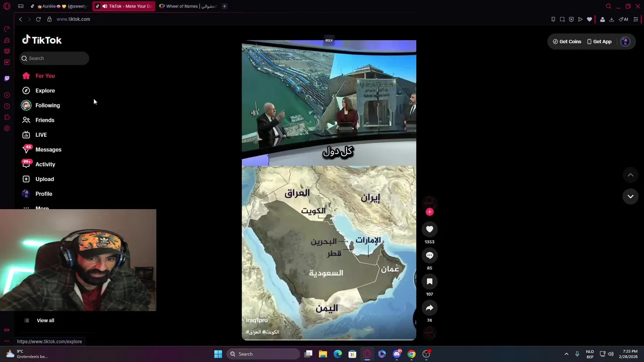Image resolution: width=644 pixels, height=362 pixels.
Task: Follow the creator with the plus icon
Action: (x=430, y=212)
